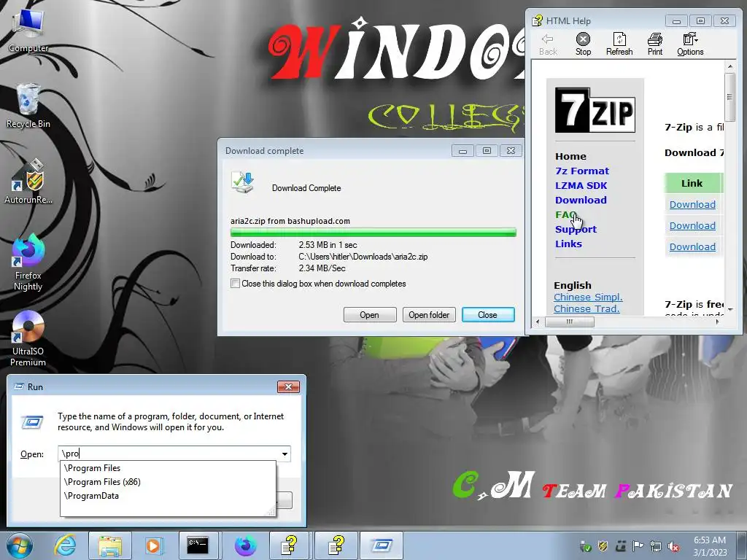Maximize the HTML Help window
The image size is (747, 560).
(x=700, y=21)
